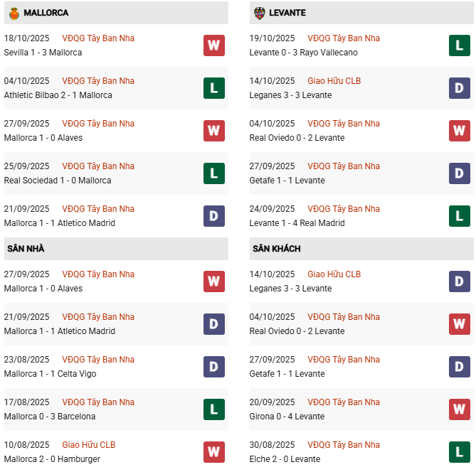Click L badge for Real Sociedad 1 - 0 Mallorca
Screen dimensions: 476x472
tap(213, 173)
